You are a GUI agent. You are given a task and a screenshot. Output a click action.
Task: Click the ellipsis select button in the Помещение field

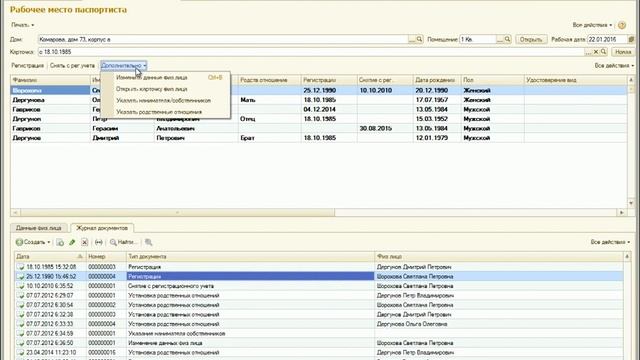pos(500,39)
